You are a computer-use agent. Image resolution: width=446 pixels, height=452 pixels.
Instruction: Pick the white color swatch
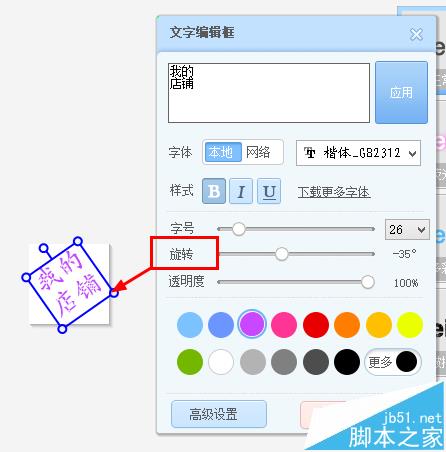(221, 362)
